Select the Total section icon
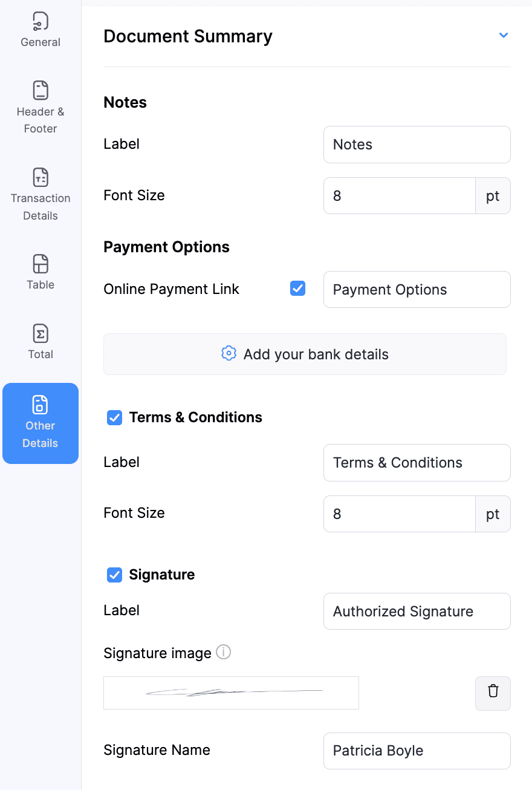The image size is (532, 790). [41, 333]
